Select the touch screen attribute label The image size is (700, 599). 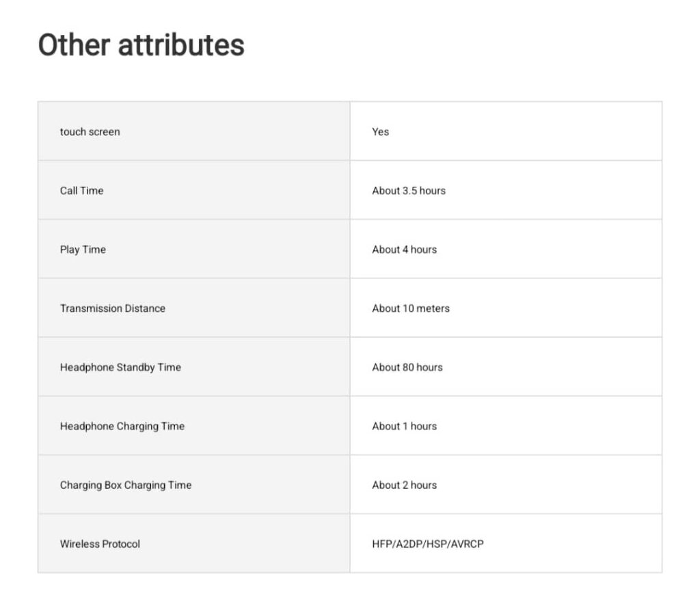[x=90, y=132]
